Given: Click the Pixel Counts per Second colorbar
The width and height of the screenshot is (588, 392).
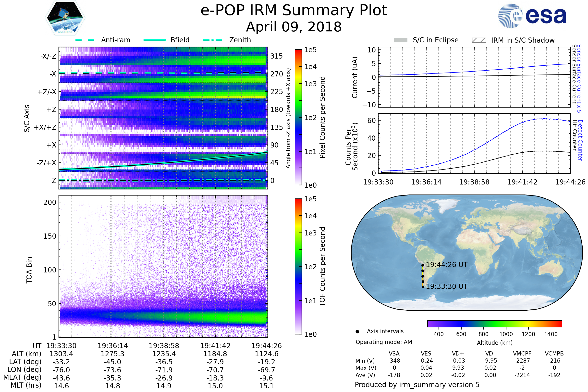Looking at the screenshot, I should (298, 117).
